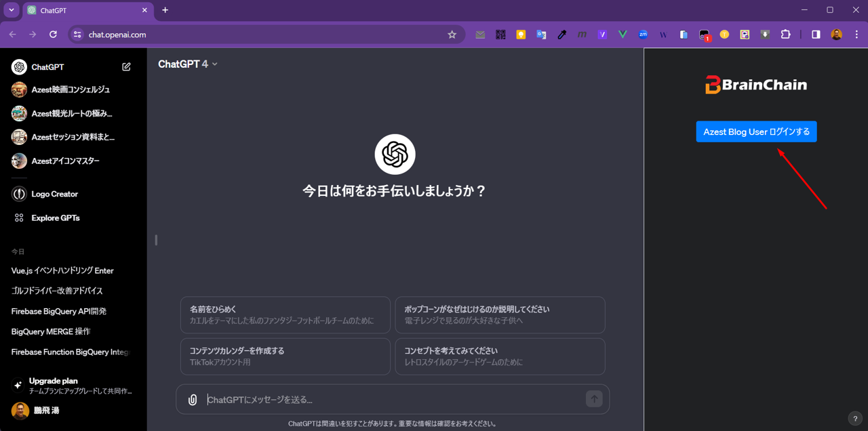This screenshot has width=868, height=431.
Task: Open the Google Translate extension
Action: point(541,35)
